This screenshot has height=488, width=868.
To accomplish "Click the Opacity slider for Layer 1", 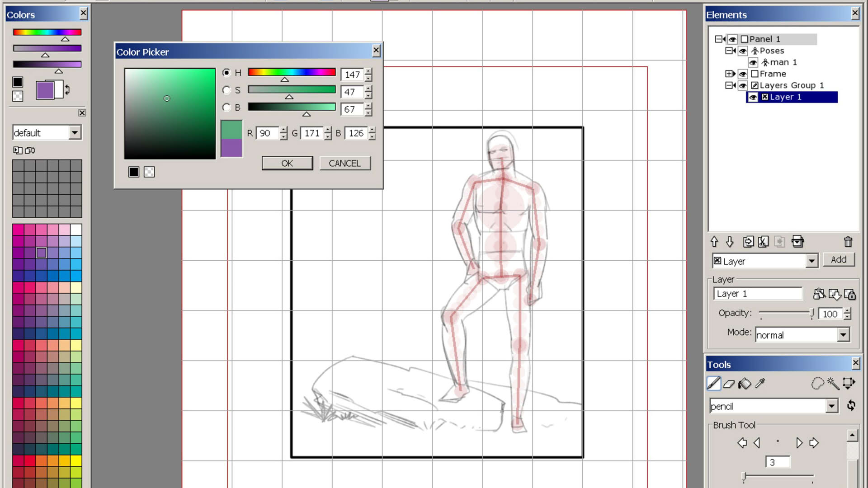I will click(x=786, y=314).
